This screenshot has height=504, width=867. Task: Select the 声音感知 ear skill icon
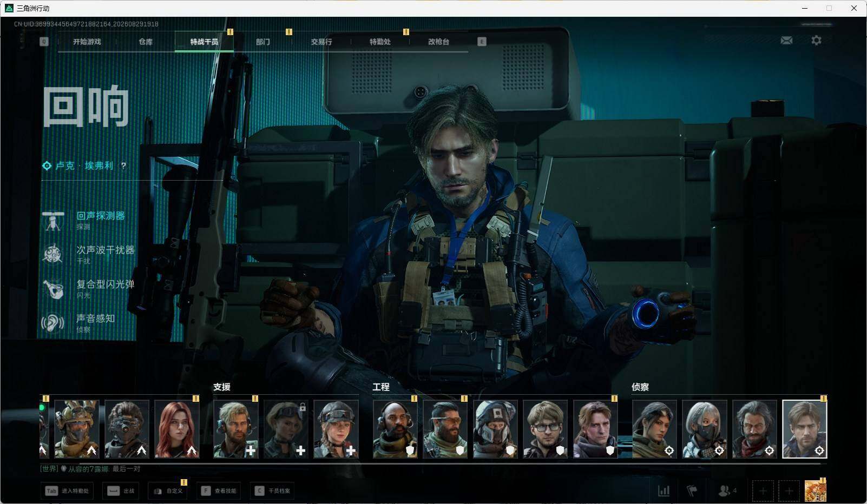point(53,323)
